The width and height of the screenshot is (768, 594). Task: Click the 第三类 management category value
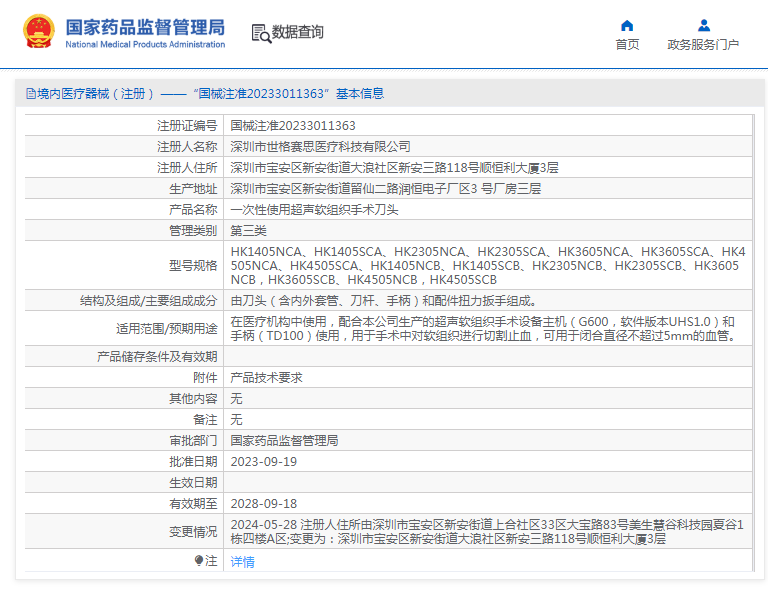point(248,231)
